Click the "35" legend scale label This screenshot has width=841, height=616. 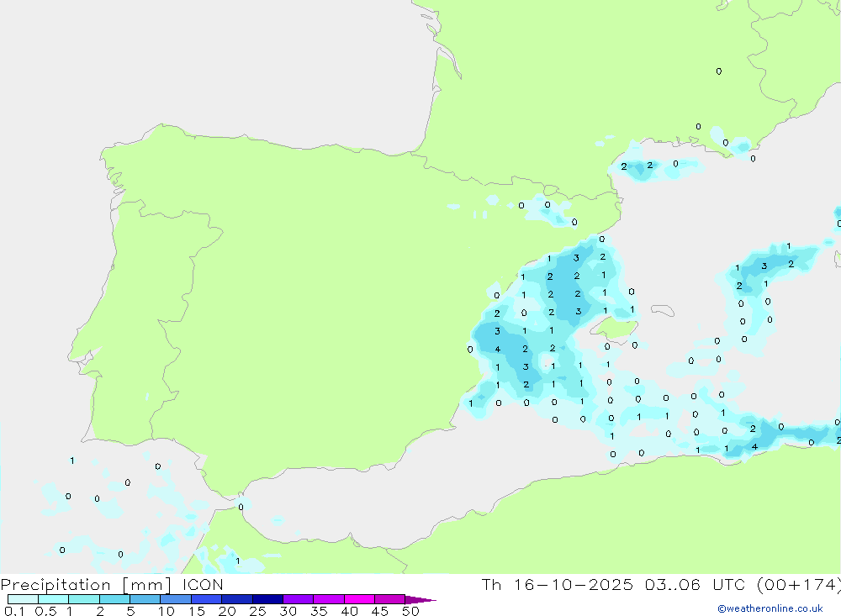pos(319,611)
